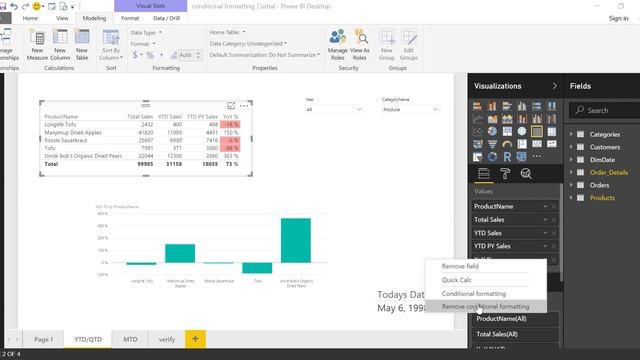Select the waterfall chart visualization

click(x=551, y=119)
